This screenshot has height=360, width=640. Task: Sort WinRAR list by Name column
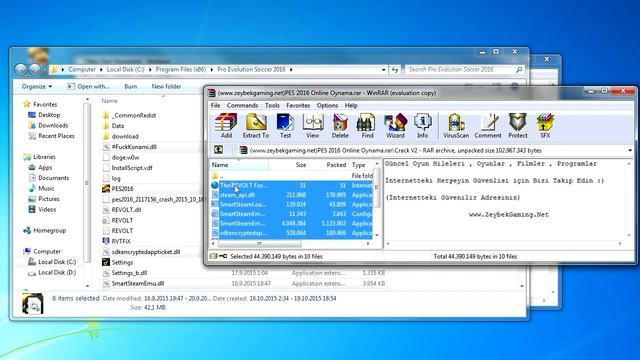(239, 165)
